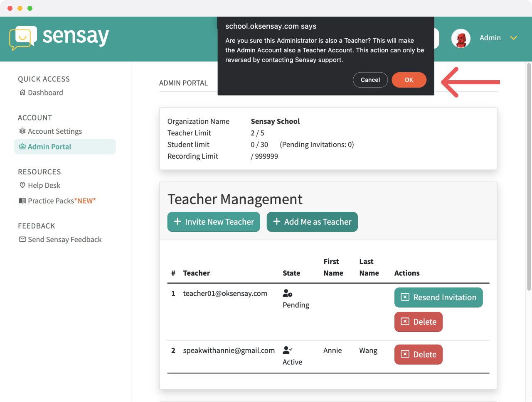The width and height of the screenshot is (532, 402).
Task: Click the page vertical scrollbar
Action: (x=529, y=176)
